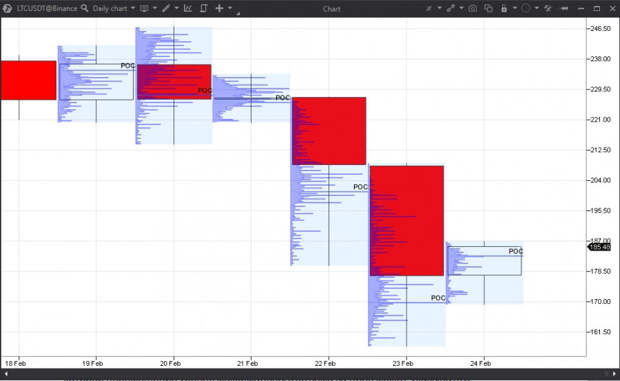This screenshot has height=381, width=620.
Task: Click the instrument search magnifier icon
Action: point(84,8)
